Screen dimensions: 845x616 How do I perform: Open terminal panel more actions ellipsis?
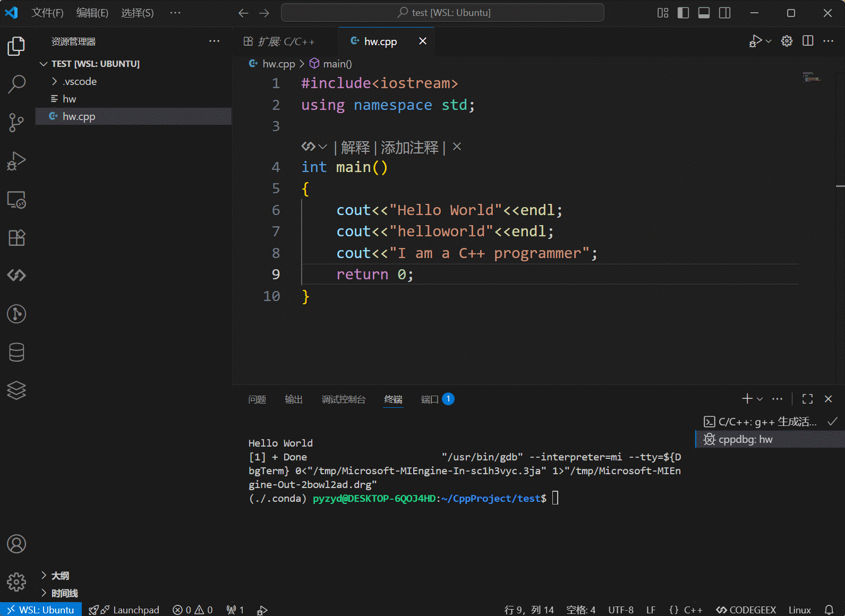point(778,399)
